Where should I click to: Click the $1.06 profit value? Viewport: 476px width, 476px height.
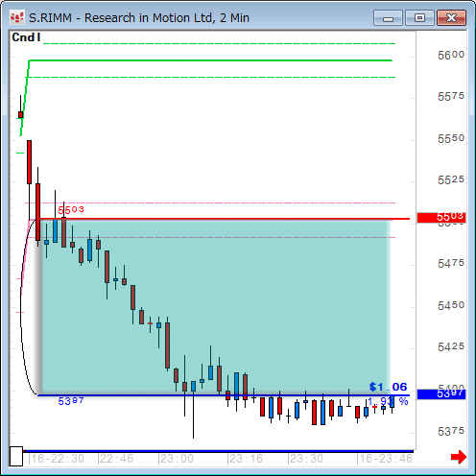click(x=388, y=387)
